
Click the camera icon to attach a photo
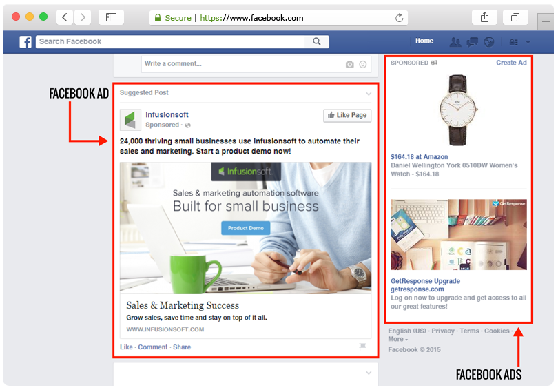(x=350, y=64)
